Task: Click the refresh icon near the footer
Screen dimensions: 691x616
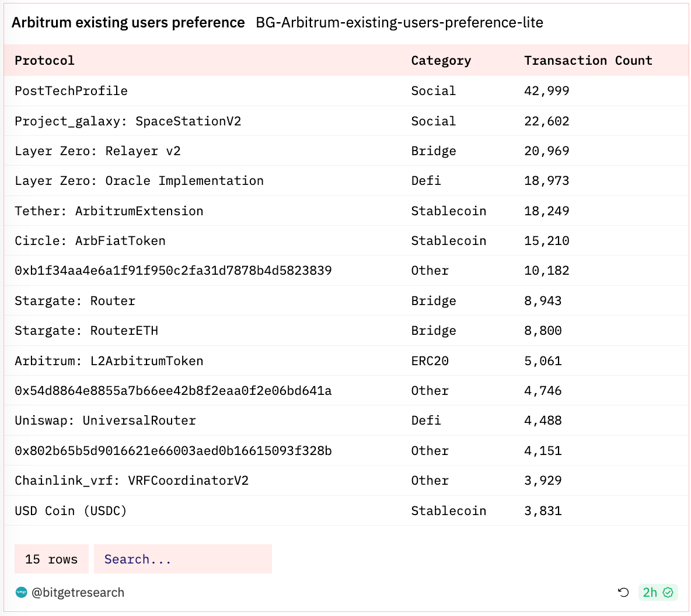Action: pyautogui.click(x=623, y=593)
